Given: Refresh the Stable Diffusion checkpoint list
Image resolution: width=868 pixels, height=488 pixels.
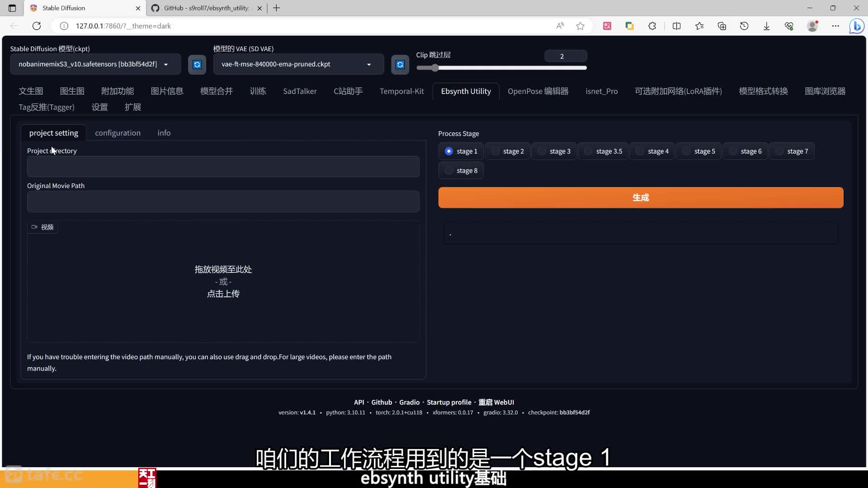Looking at the screenshot, I should pyautogui.click(x=197, y=65).
